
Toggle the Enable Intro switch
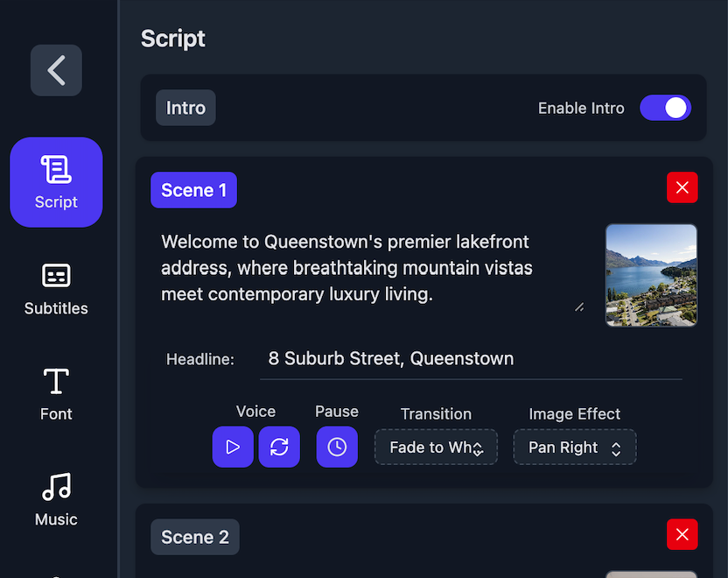(x=666, y=108)
